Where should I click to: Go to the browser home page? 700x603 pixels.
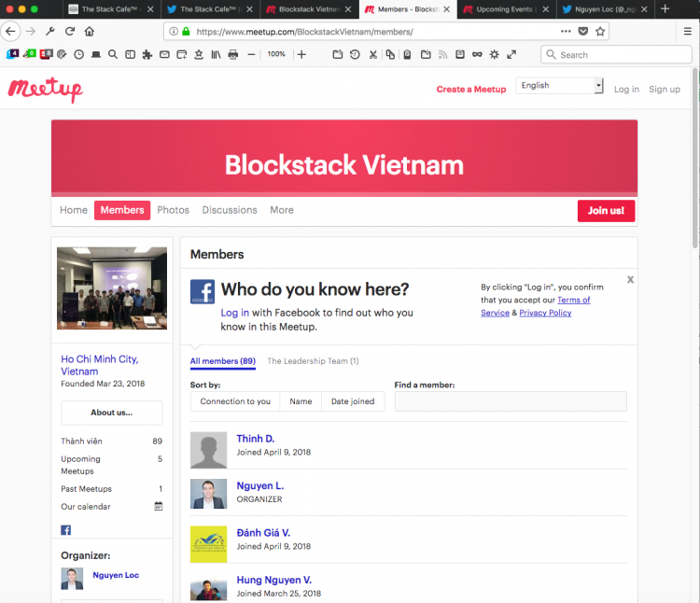(x=90, y=31)
